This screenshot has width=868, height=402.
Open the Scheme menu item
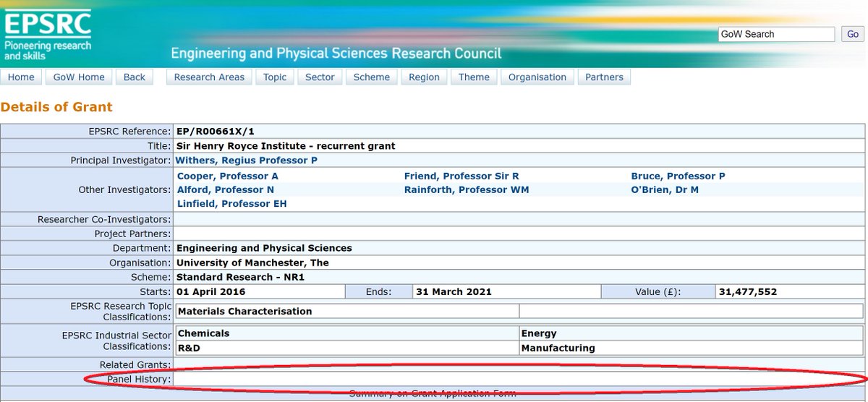pos(372,77)
